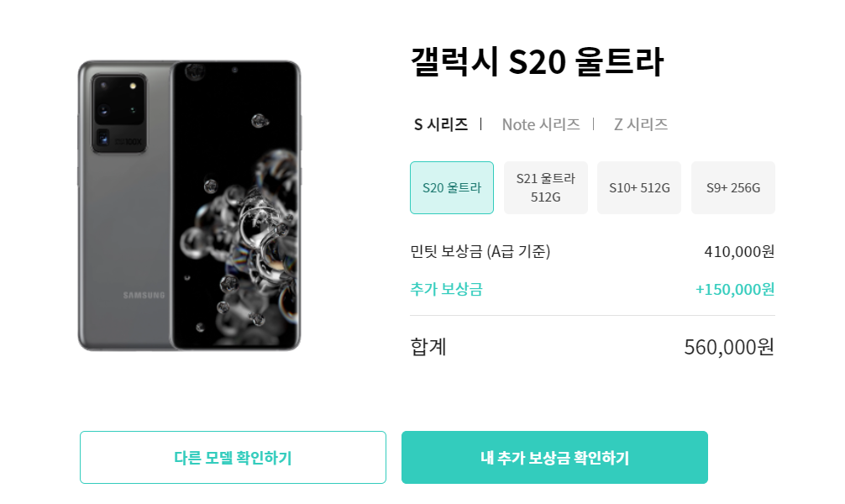This screenshot has height=504, width=845.
Task: Click the +150,000원 bonus amount
Action: [x=735, y=289]
